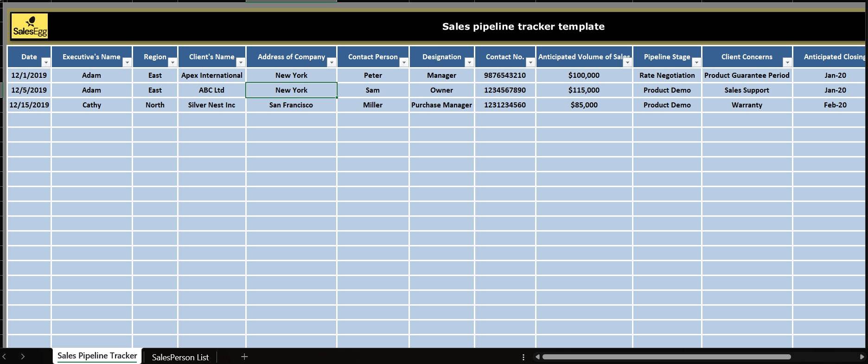Select the title 'Sales pipeline tracker template'
The height and width of the screenshot is (364, 868).
click(x=523, y=26)
